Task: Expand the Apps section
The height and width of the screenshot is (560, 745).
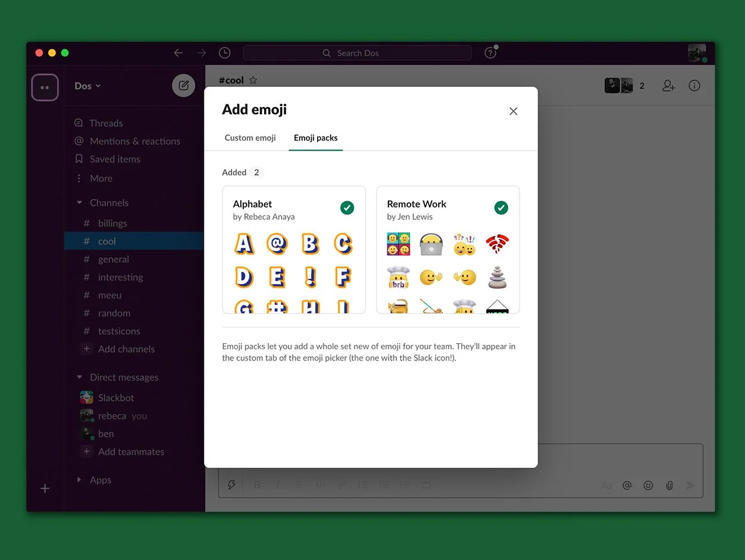Action: [79, 480]
